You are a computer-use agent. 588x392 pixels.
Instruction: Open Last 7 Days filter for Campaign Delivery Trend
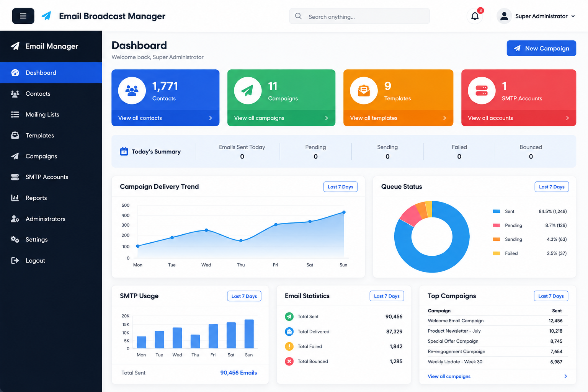pyautogui.click(x=340, y=187)
